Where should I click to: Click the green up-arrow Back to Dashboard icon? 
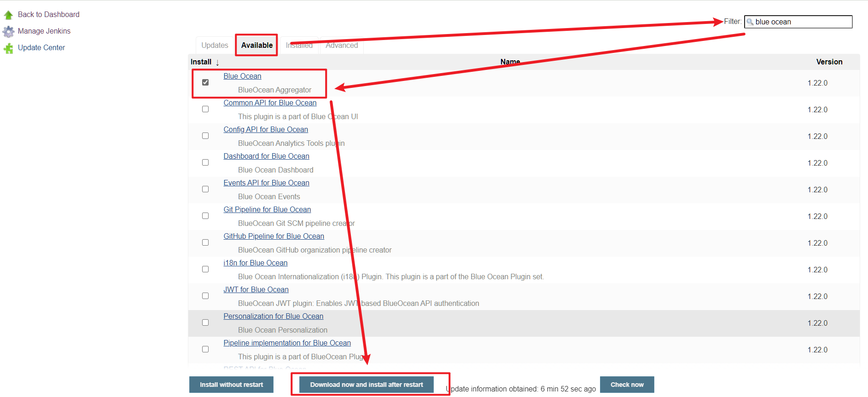8,15
